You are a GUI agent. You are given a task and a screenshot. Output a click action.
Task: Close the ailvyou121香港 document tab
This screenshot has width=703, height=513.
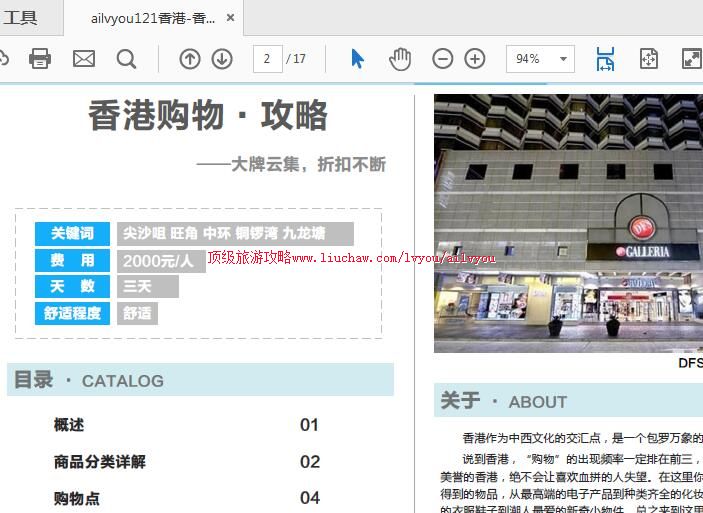click(x=231, y=18)
